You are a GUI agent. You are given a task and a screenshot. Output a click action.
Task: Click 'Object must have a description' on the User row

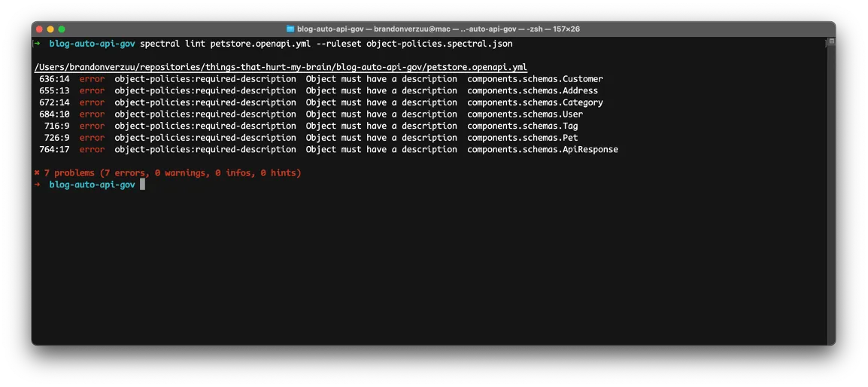tap(381, 114)
